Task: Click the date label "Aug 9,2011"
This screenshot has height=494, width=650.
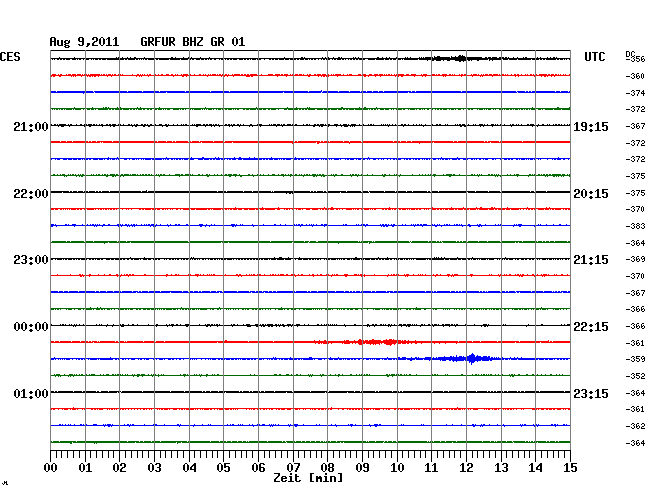Action: (84, 42)
